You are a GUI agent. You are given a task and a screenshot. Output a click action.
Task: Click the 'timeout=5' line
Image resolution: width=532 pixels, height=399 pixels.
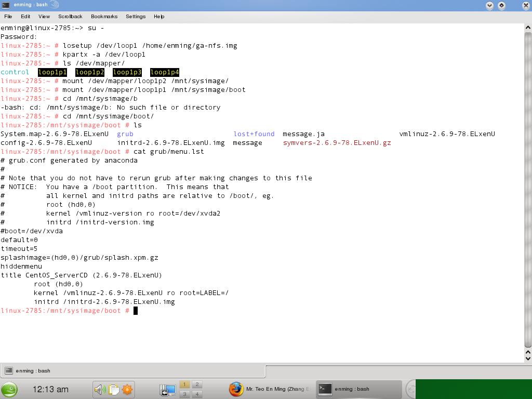click(19, 249)
